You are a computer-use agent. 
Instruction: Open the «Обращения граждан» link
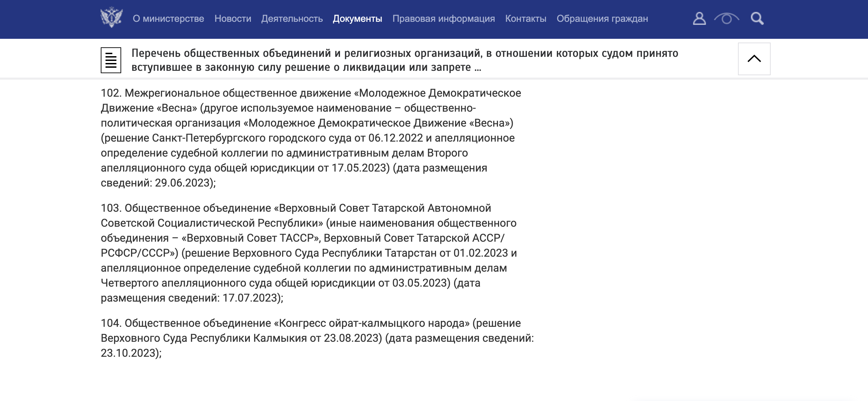click(602, 18)
